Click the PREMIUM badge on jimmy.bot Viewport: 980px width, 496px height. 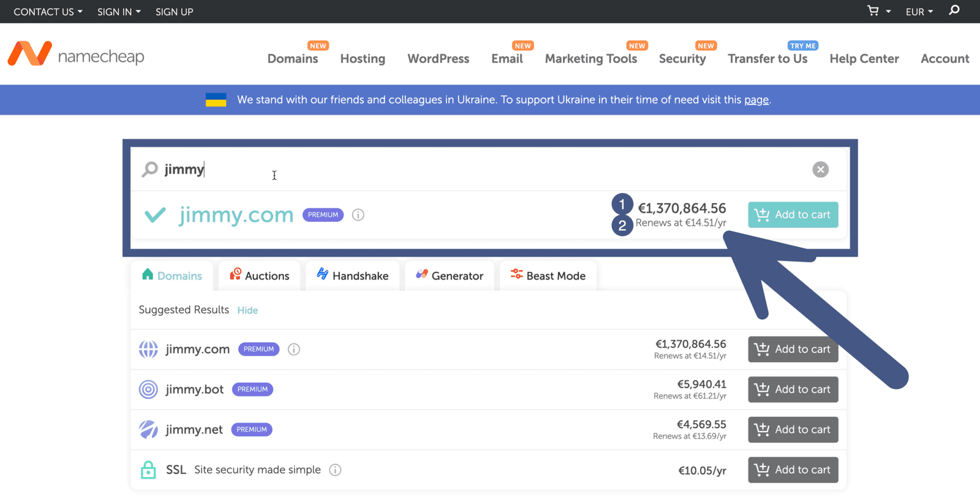tap(252, 389)
